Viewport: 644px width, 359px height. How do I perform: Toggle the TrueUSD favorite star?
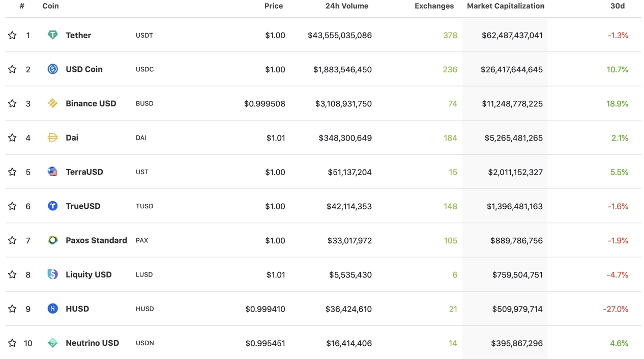[12, 206]
